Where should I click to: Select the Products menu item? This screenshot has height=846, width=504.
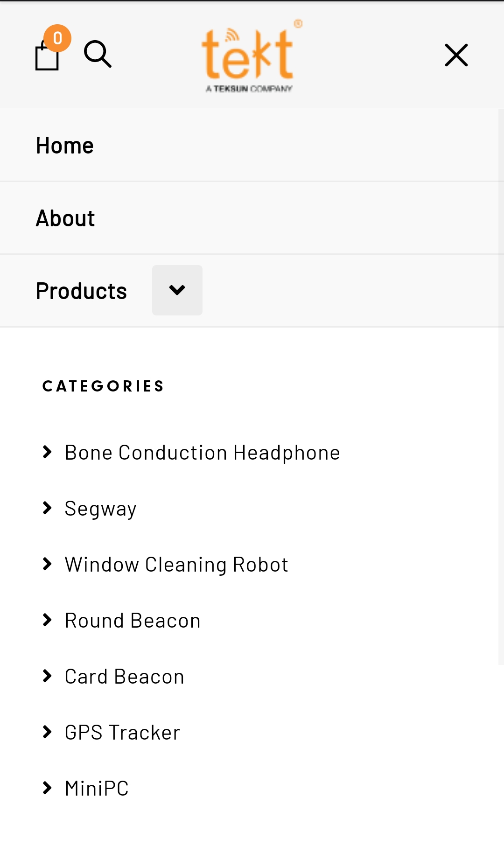click(81, 291)
